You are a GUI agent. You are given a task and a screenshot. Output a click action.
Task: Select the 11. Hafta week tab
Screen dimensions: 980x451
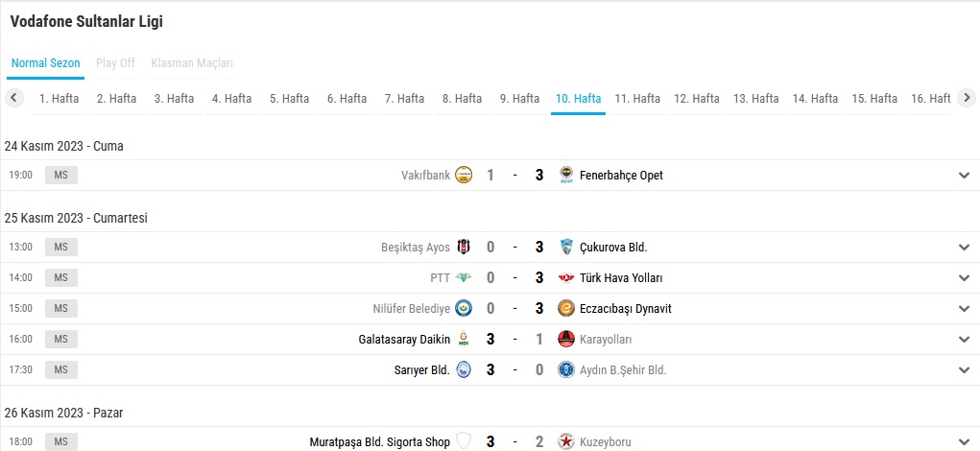tap(637, 99)
